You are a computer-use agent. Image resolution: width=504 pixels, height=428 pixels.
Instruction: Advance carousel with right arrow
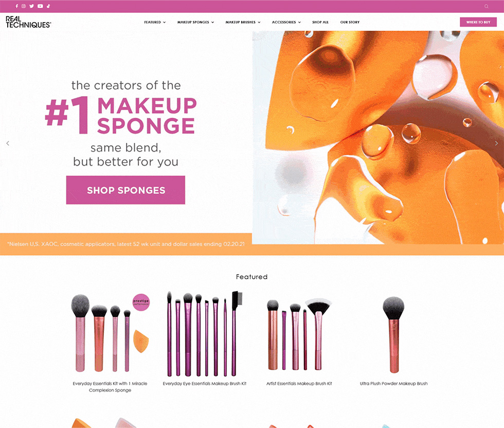coord(496,144)
